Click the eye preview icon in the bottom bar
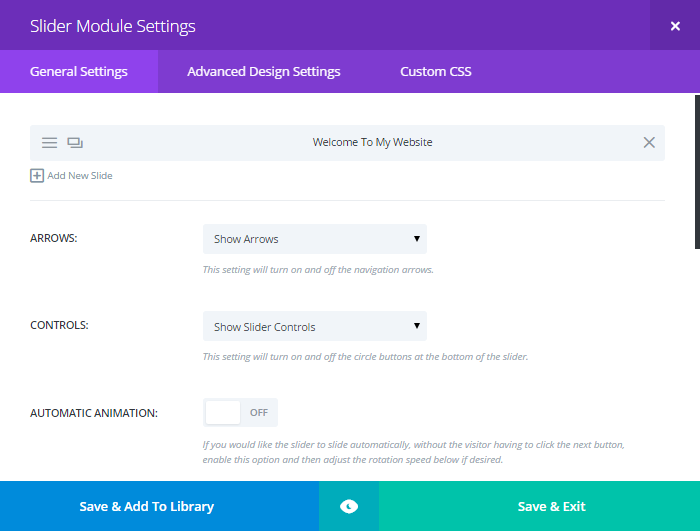 pos(349,506)
